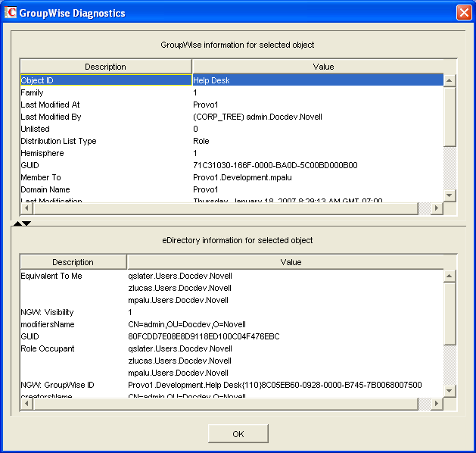Click CN=admin,OU=Docdev,O=Novell modifiersName value
476x453 pixels.
[187, 324]
